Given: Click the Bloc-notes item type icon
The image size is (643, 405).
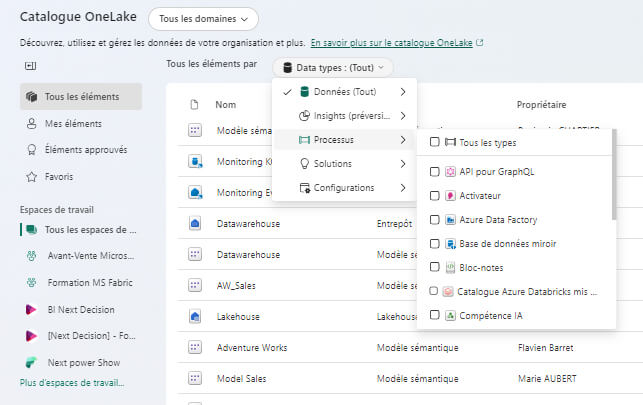Looking at the screenshot, I should point(450,268).
